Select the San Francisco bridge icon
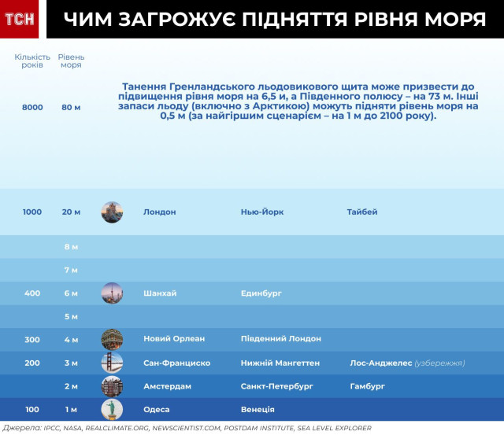 click(112, 363)
